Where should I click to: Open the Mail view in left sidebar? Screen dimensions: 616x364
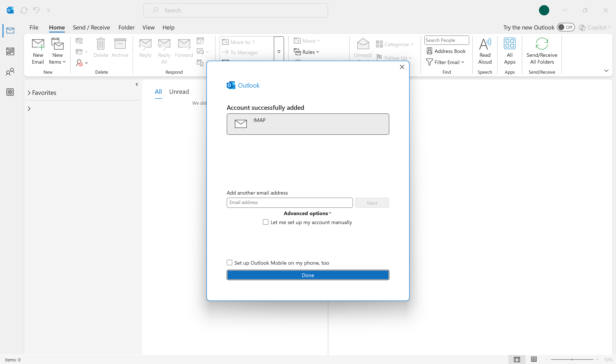(10, 30)
